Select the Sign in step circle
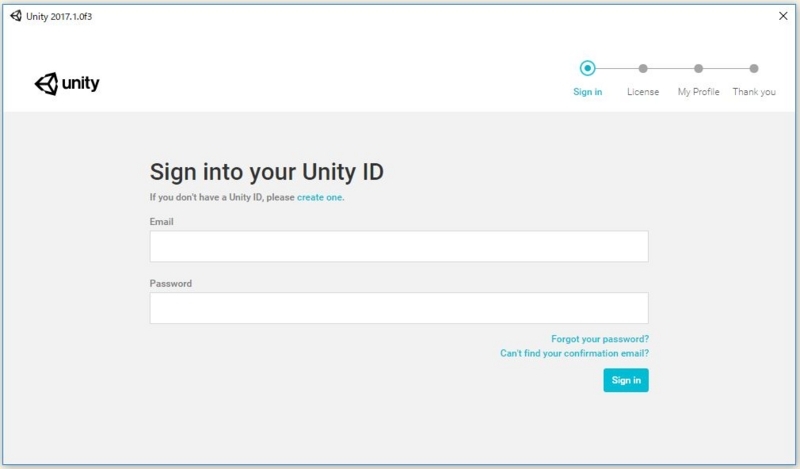 pos(587,68)
